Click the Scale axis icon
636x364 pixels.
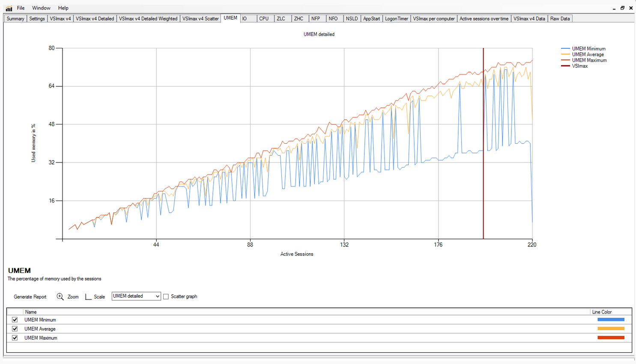[x=88, y=296]
